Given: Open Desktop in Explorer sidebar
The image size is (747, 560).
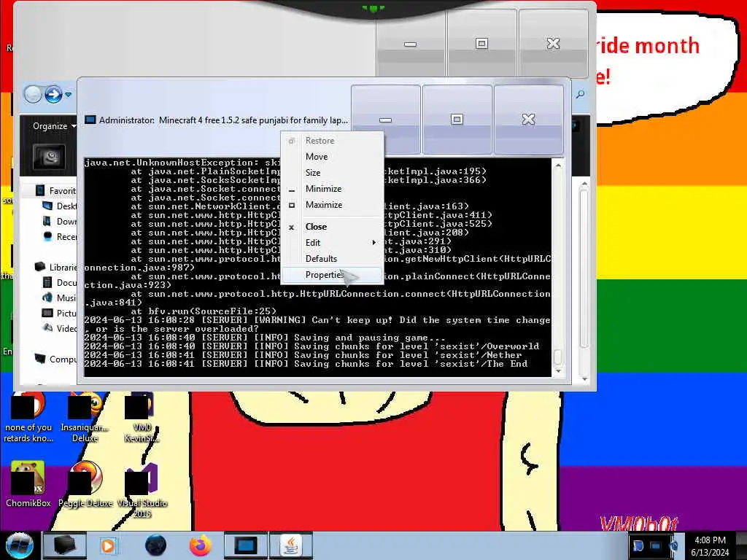Looking at the screenshot, I should pyautogui.click(x=60, y=206).
